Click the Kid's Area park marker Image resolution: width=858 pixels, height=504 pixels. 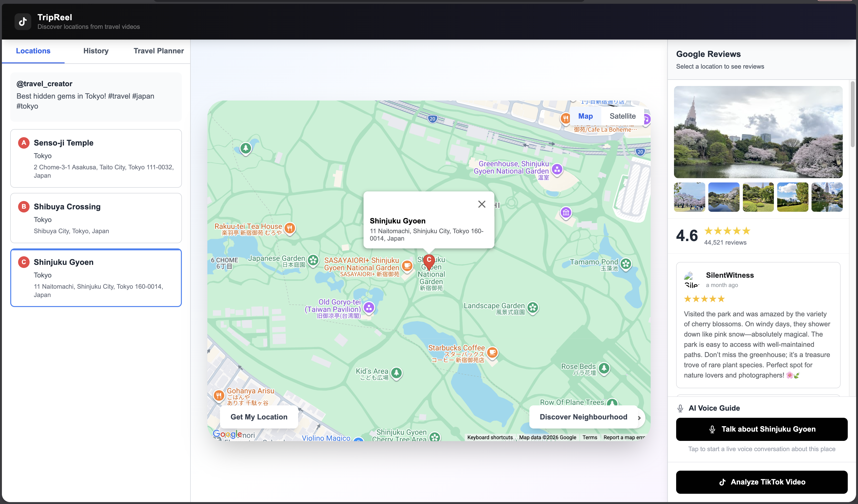(x=396, y=373)
